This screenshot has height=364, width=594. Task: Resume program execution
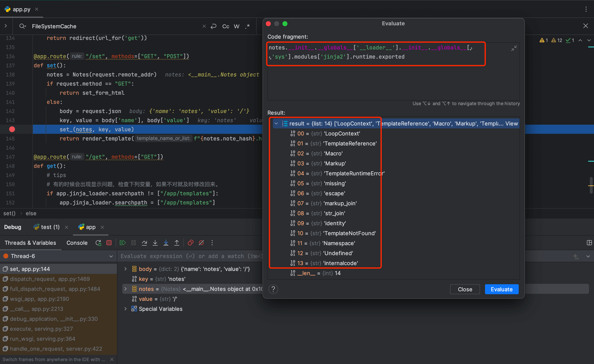click(x=123, y=243)
